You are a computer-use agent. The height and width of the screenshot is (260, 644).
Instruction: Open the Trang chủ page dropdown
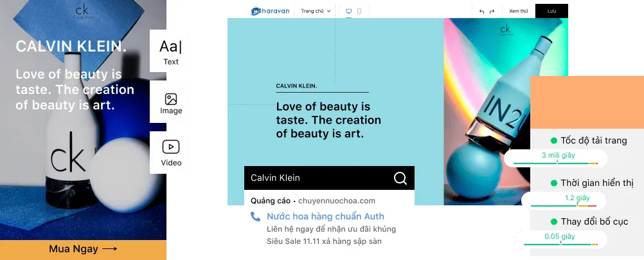click(x=316, y=11)
